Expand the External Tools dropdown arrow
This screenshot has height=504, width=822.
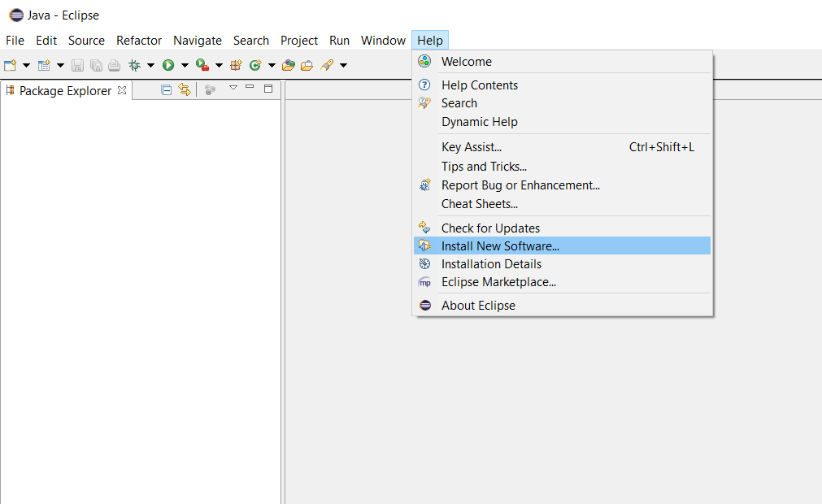coord(220,66)
